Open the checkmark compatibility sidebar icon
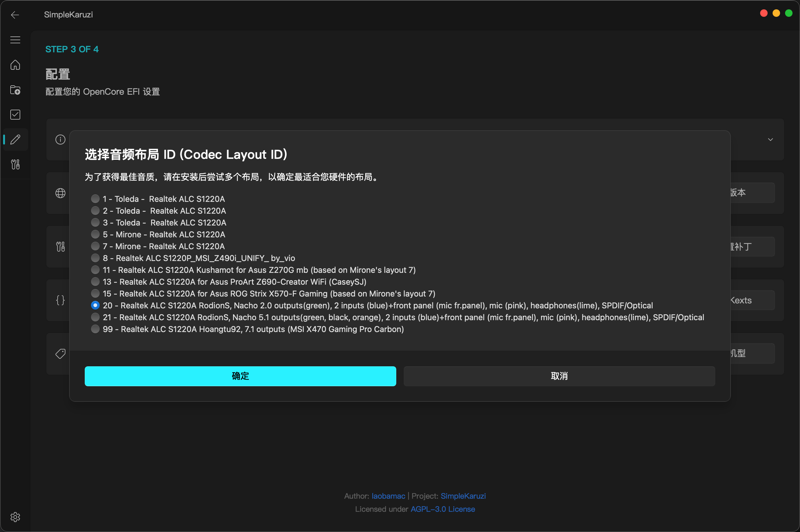This screenshot has height=532, width=800. click(15, 115)
